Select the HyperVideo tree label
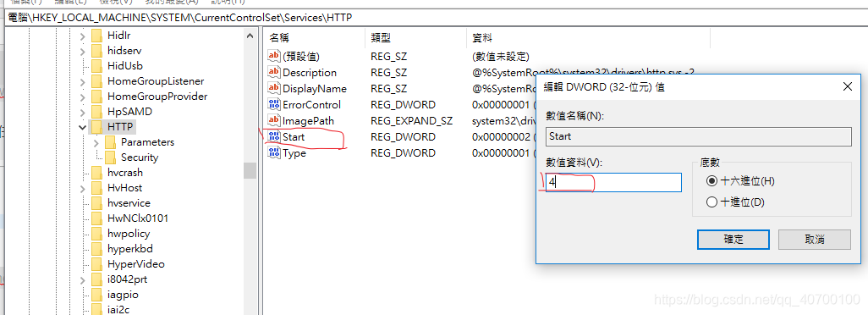Image resolution: width=868 pixels, height=315 pixels. tap(135, 264)
